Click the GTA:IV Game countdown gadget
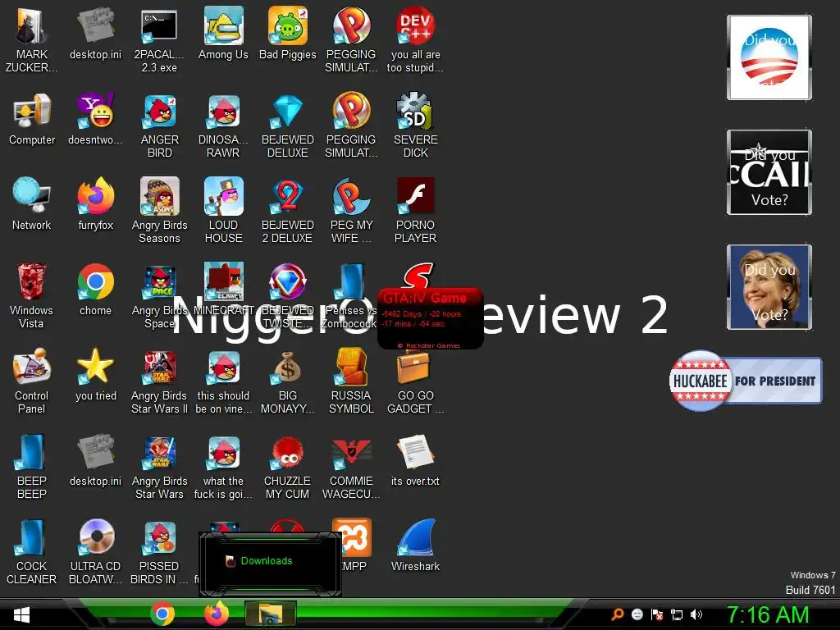840x630 pixels. tap(430, 319)
